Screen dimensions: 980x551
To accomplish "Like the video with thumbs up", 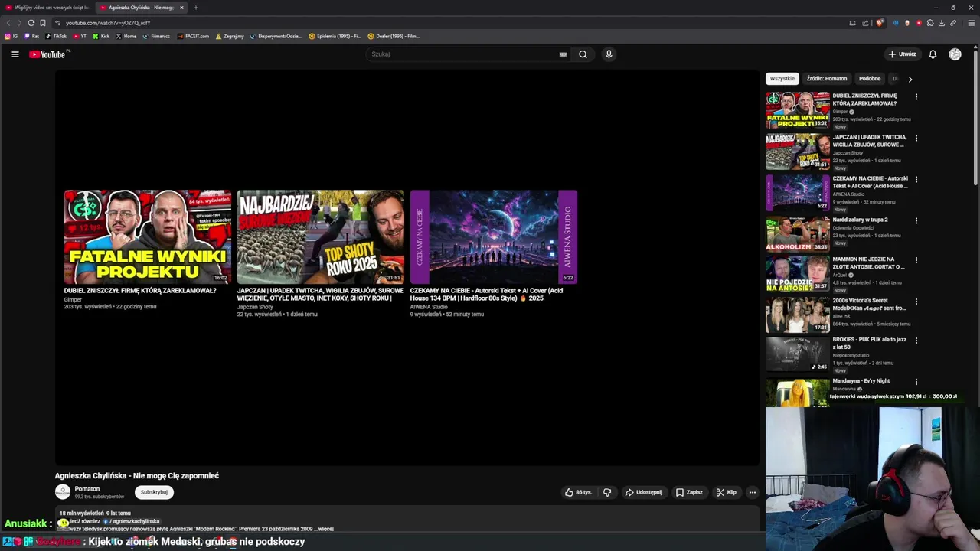I will pos(578,492).
